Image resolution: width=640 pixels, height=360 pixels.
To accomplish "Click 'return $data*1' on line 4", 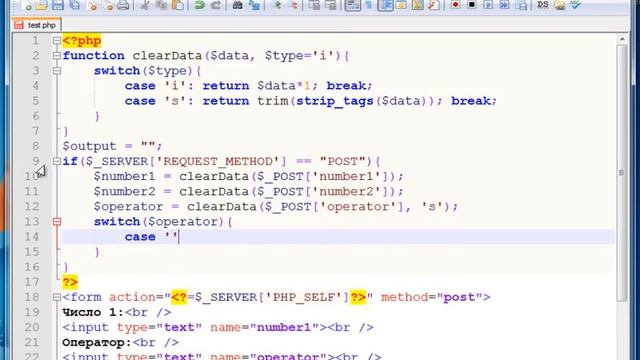I will 257,86.
